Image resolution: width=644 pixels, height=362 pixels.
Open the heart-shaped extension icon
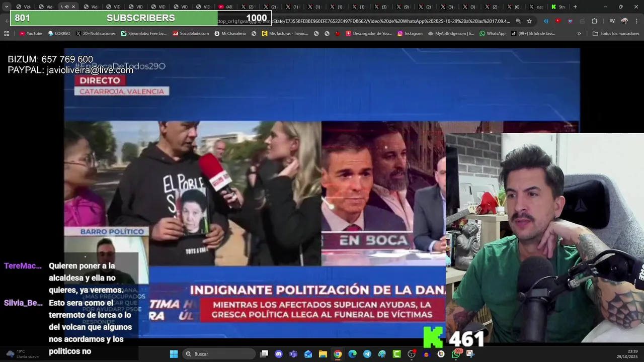[x=570, y=21]
